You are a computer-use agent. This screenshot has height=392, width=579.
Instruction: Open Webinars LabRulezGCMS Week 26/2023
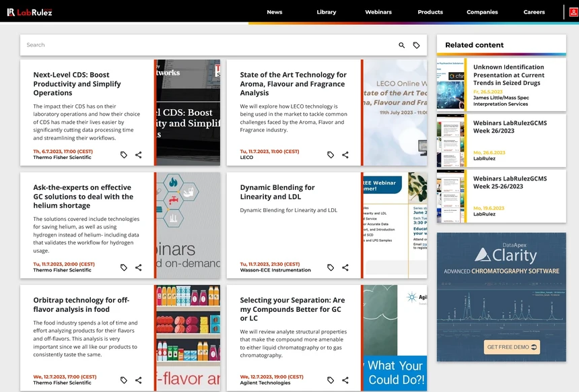[510, 127]
